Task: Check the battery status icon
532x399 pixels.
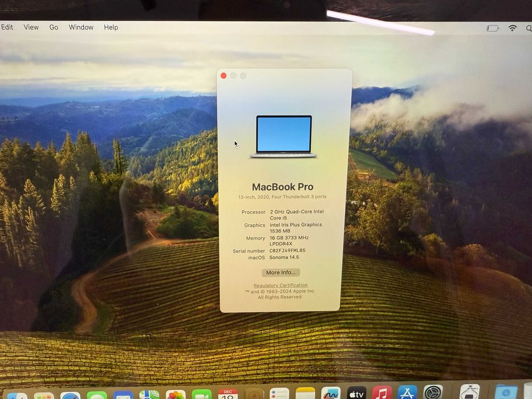Action: [492, 28]
